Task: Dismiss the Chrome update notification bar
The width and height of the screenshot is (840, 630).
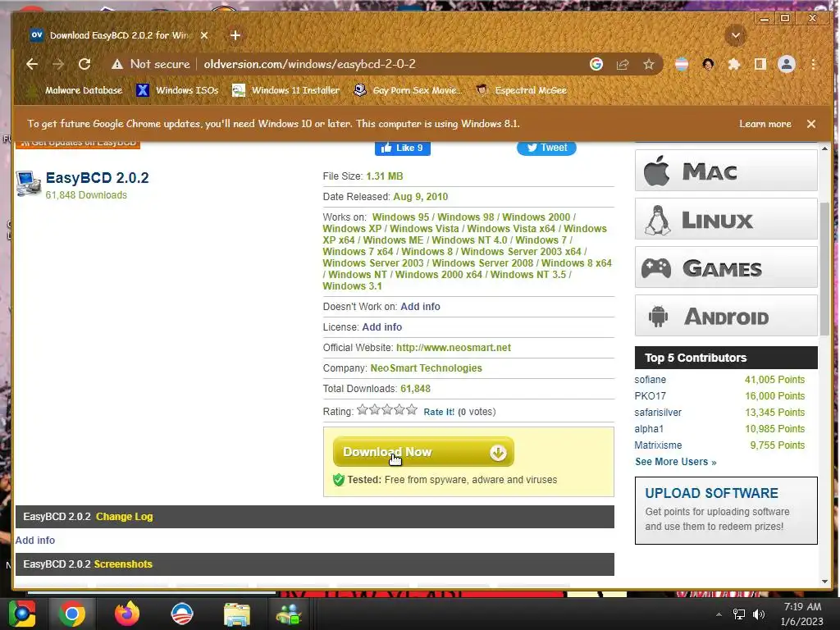Action: pyautogui.click(x=811, y=124)
